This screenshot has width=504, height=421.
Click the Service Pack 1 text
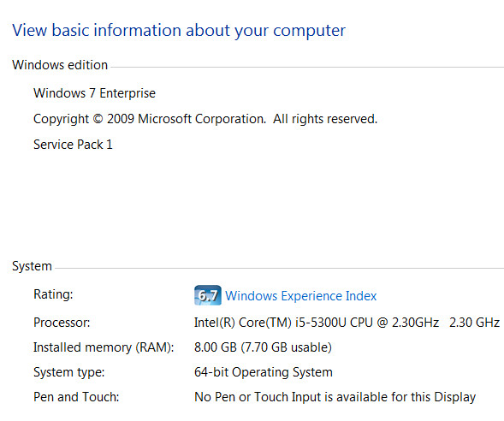coord(73,145)
